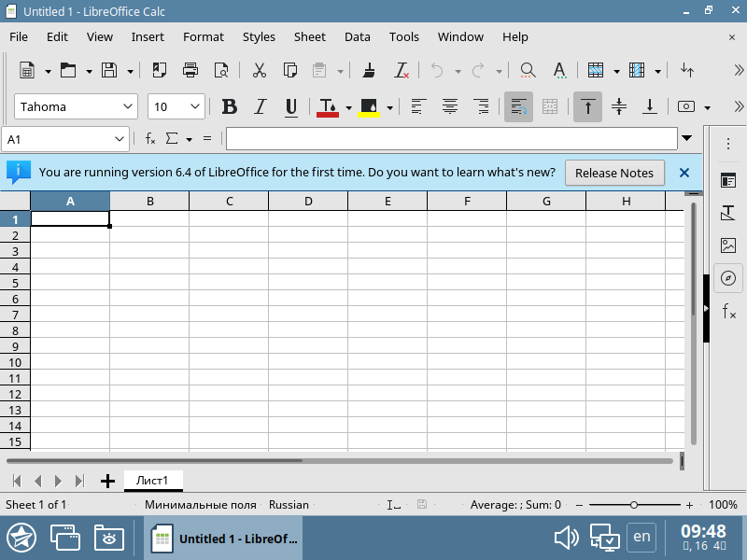
Task: Open the Gallery panel
Action: tap(728, 245)
